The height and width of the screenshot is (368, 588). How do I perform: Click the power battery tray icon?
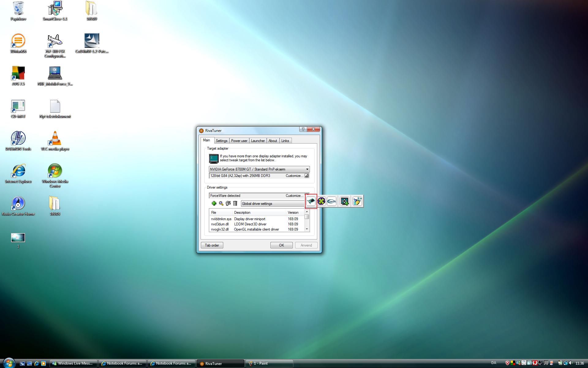(560, 363)
